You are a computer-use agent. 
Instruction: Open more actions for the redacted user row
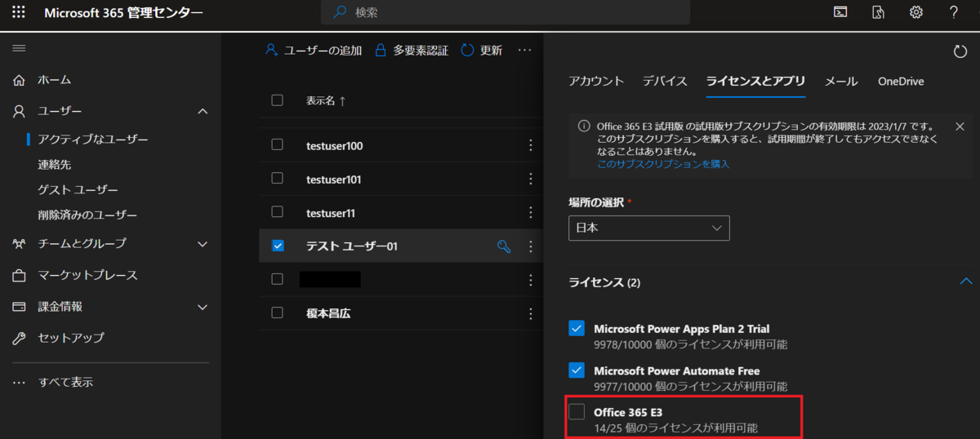point(531,279)
